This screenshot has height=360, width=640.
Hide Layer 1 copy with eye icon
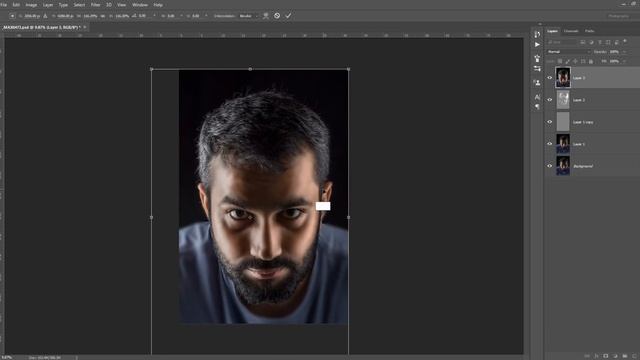click(x=549, y=122)
